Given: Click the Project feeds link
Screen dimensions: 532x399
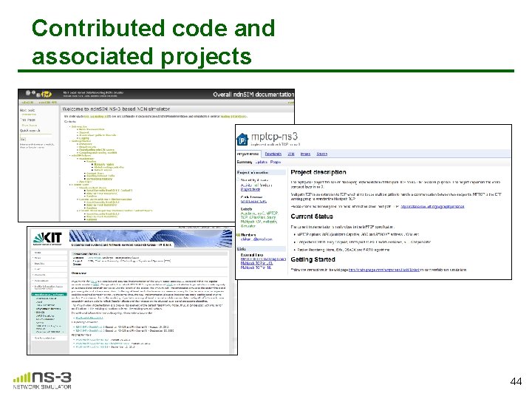Looking at the screenshot, I should [x=250, y=189].
